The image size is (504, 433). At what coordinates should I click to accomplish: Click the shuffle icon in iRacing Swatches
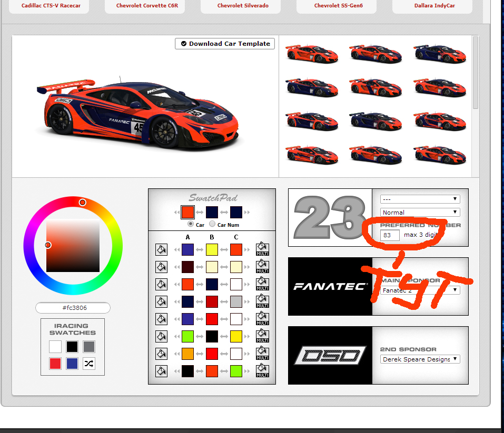89,364
